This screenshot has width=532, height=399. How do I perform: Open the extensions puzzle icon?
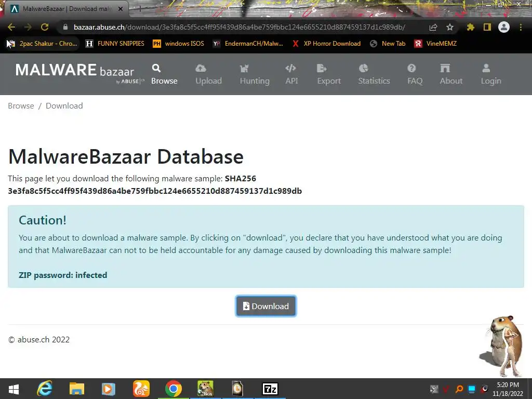pyautogui.click(x=470, y=27)
